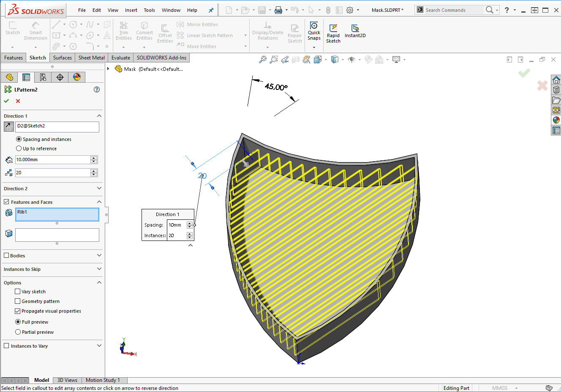
Task: Select the Up to reference option
Action: pyautogui.click(x=19, y=149)
